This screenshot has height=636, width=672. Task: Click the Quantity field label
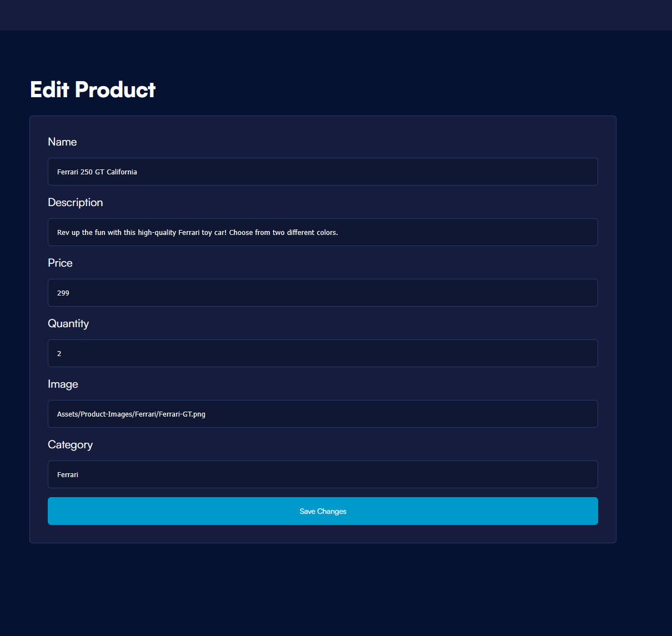pyautogui.click(x=68, y=323)
